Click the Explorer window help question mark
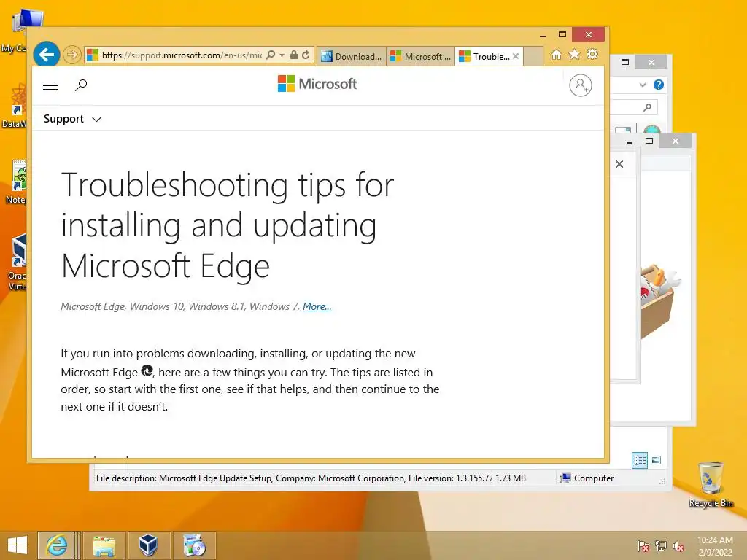Screen dimensions: 747x560 click(659, 85)
